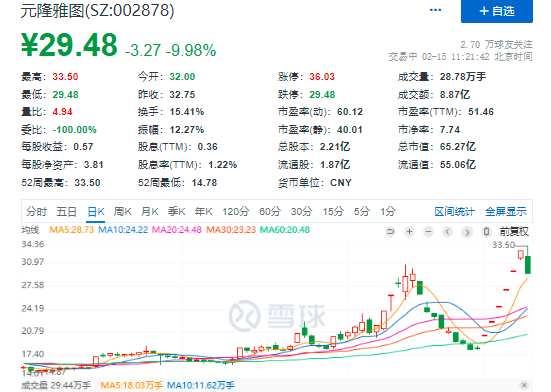Select the 30分 chart tab
551x392 pixels.
[x=302, y=211]
